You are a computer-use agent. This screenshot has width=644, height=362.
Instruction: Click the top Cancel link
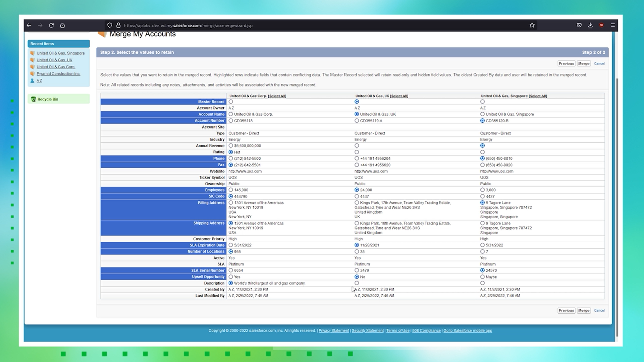[x=599, y=64]
